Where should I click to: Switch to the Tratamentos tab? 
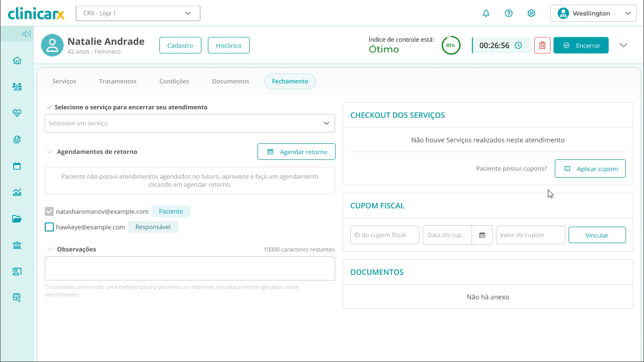point(117,81)
